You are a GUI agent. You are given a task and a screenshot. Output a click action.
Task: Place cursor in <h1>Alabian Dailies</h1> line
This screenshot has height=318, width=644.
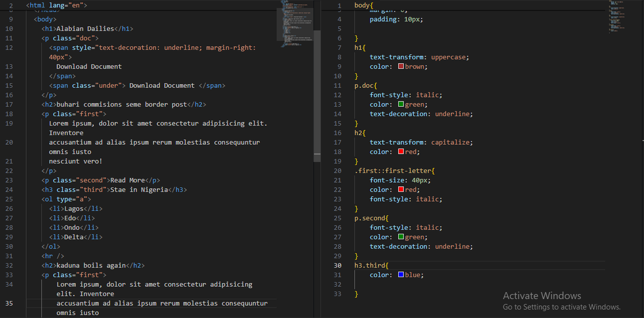pyautogui.click(x=87, y=29)
